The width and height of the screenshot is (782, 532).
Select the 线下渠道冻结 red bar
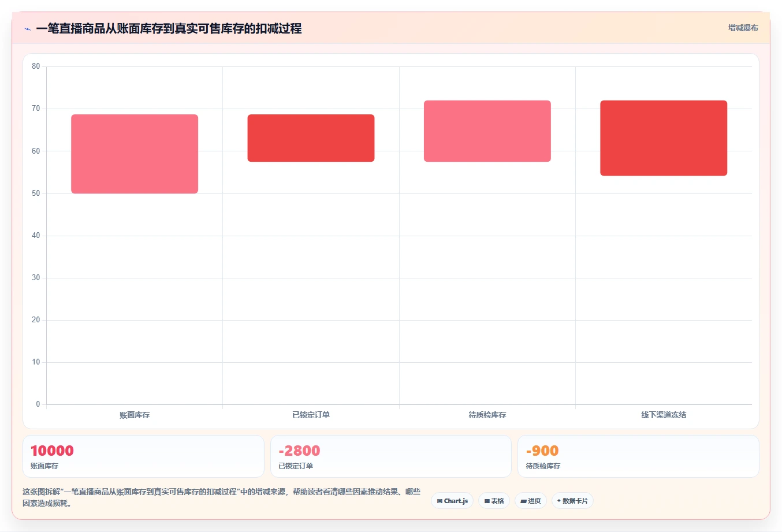click(x=664, y=138)
